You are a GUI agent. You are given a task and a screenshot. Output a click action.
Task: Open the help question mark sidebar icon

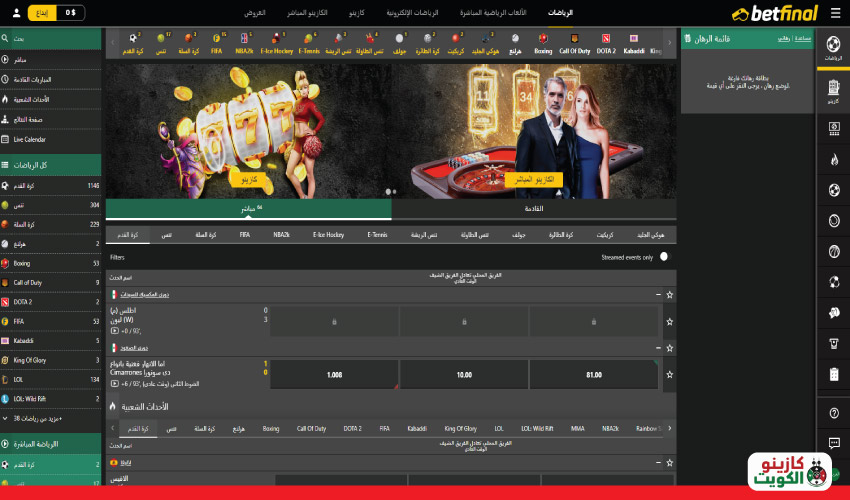[834, 412]
